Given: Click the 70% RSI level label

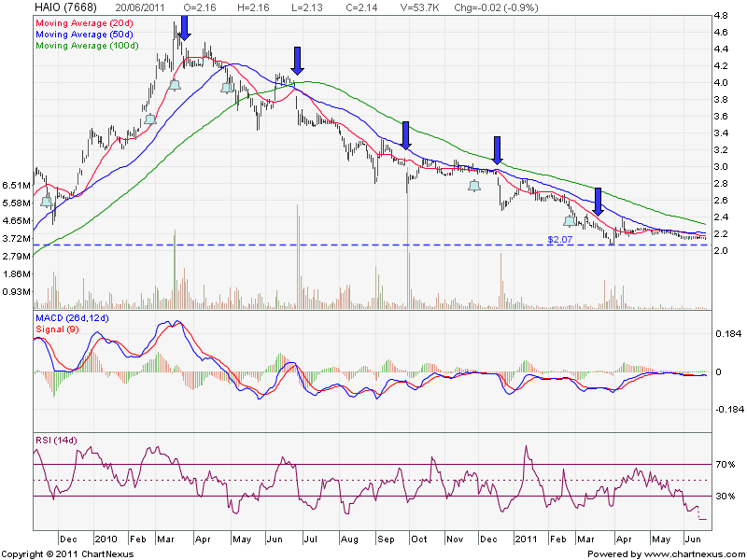Looking at the screenshot, I should [x=726, y=464].
